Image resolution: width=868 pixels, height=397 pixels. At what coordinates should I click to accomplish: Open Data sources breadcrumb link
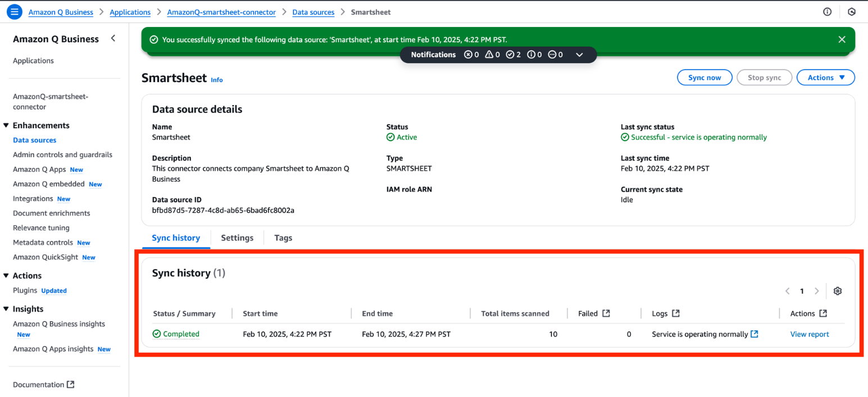point(313,12)
